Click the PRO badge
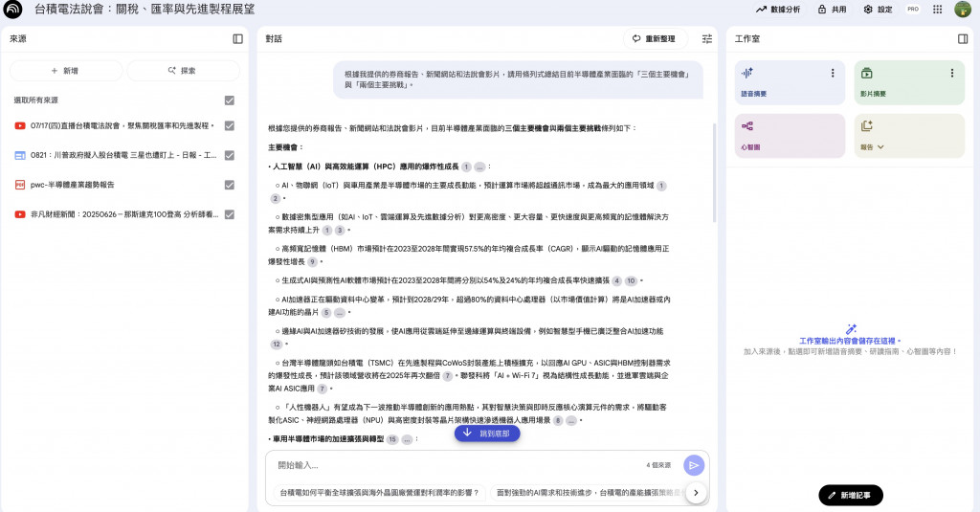This screenshot has height=512, width=980. click(x=913, y=10)
